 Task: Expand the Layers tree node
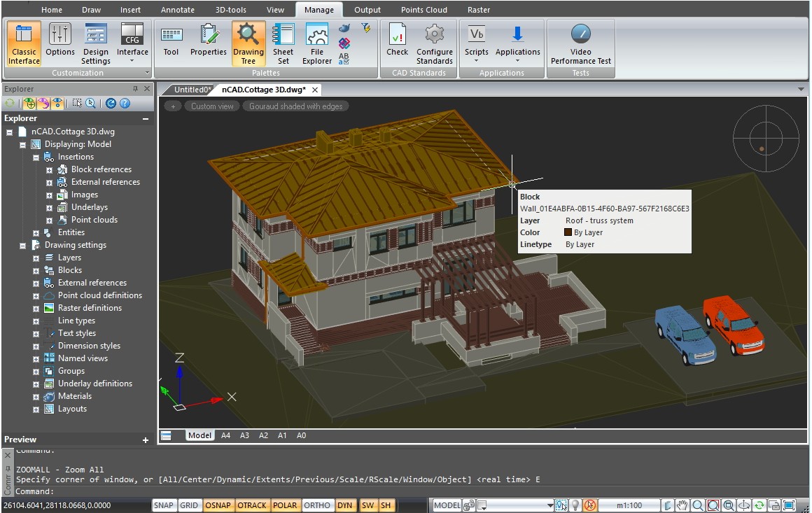[x=36, y=258]
